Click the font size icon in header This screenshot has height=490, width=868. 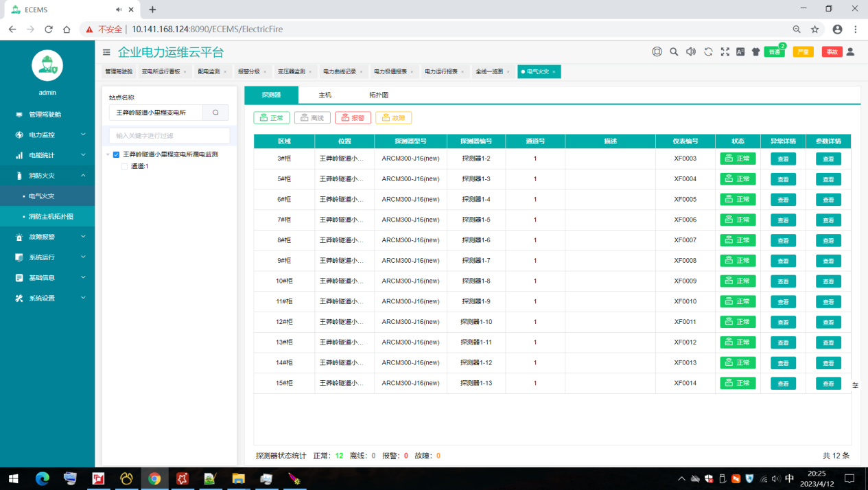click(x=740, y=51)
